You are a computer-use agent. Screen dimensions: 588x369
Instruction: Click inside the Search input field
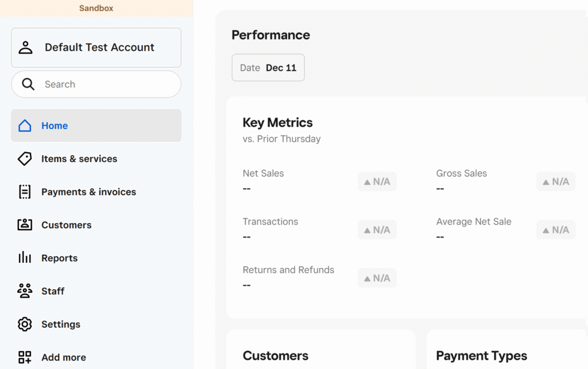click(103, 84)
